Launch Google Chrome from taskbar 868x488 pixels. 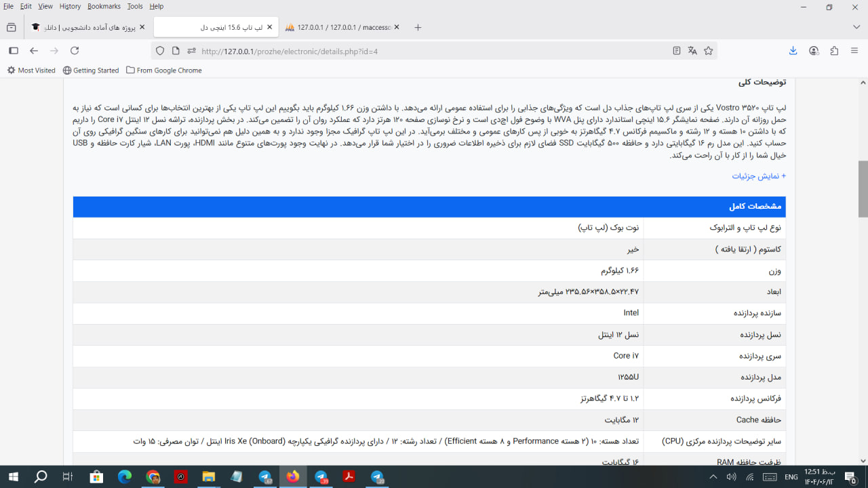click(x=153, y=476)
